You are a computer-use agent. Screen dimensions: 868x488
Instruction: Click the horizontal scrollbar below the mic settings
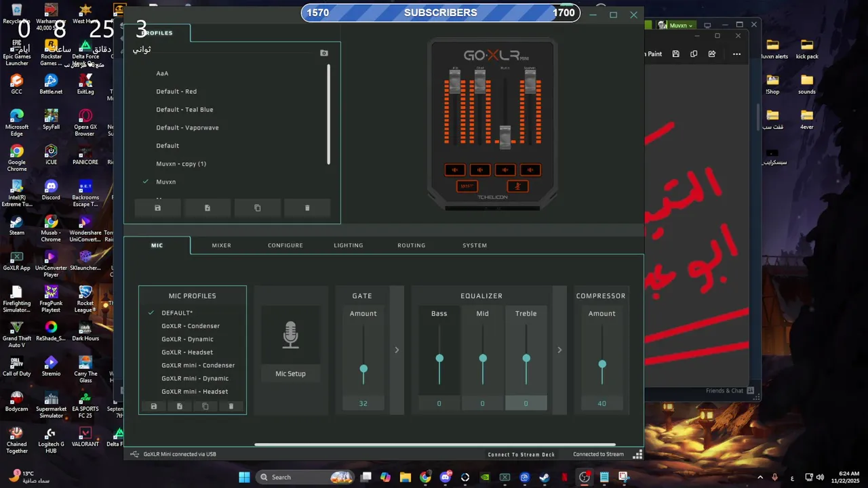(435, 445)
